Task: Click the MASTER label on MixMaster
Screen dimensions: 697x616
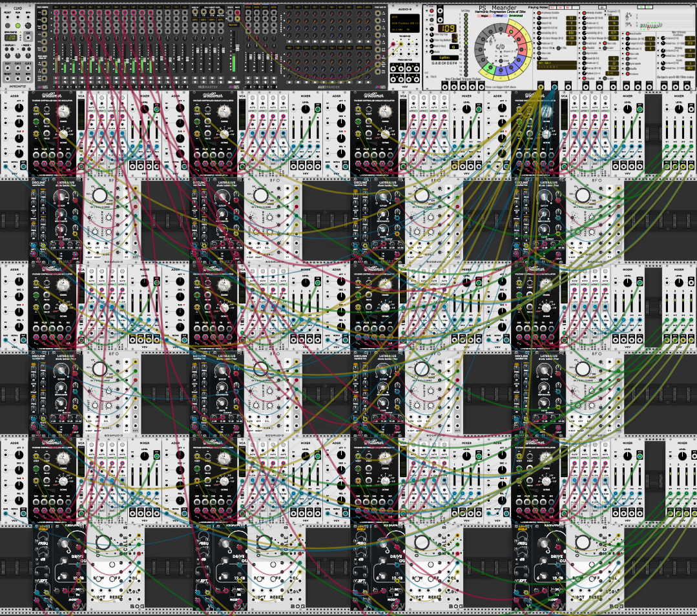Action: click(x=233, y=25)
